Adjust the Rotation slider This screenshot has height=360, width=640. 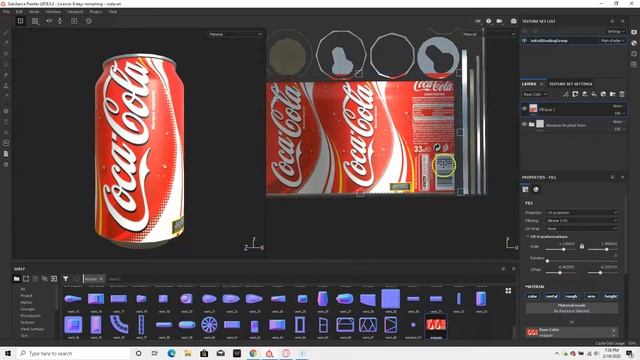click(582, 261)
